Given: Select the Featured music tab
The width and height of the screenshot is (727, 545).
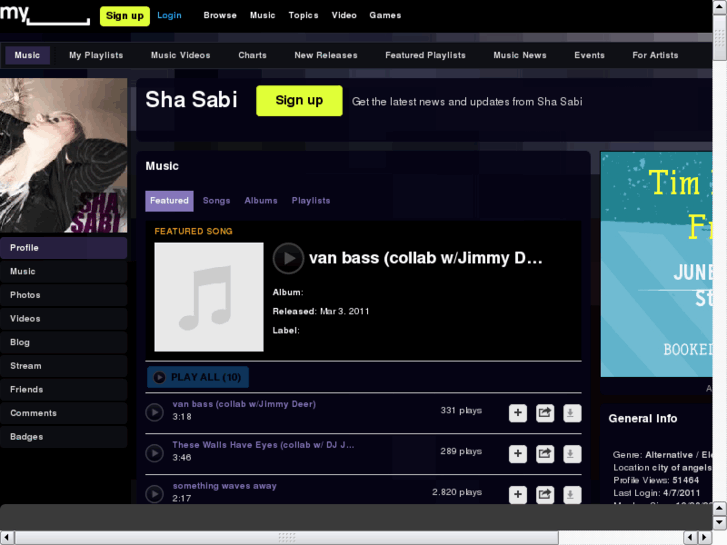Looking at the screenshot, I should pos(169,201).
